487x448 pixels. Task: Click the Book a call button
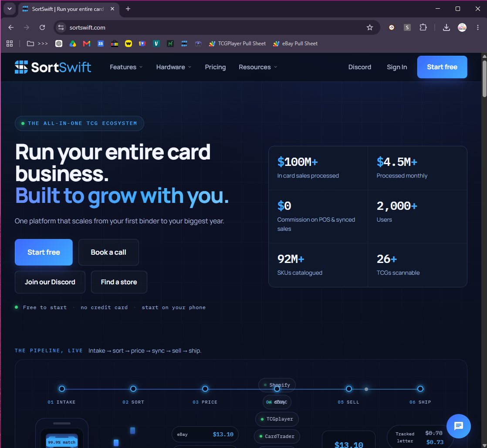click(108, 252)
